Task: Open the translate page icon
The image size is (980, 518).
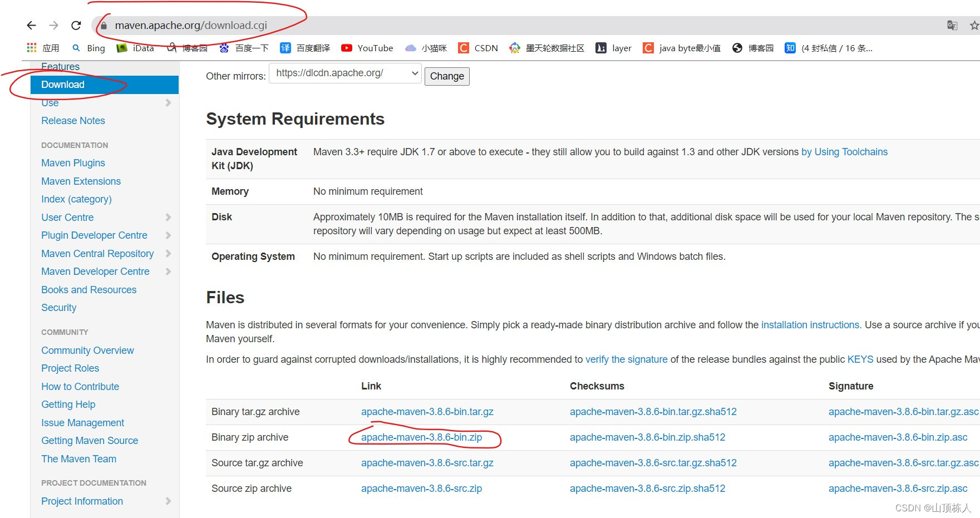Action: point(952,25)
